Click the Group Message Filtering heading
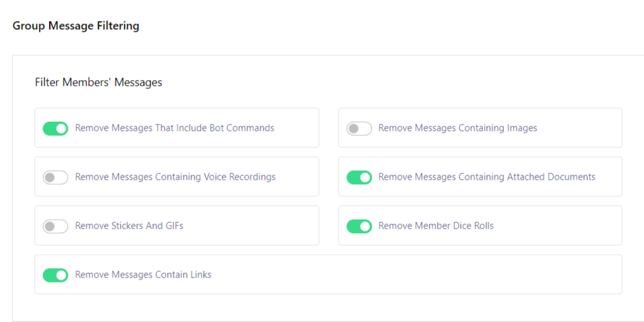644x322 pixels. (76, 26)
